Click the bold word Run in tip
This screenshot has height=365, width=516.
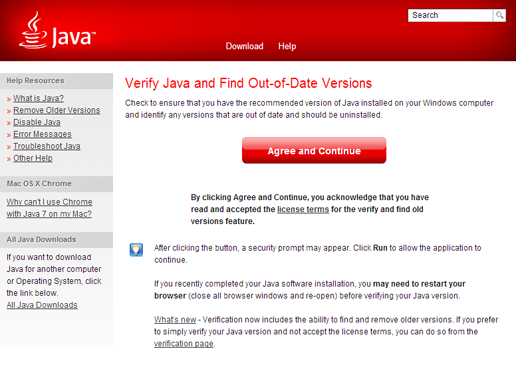coord(380,248)
